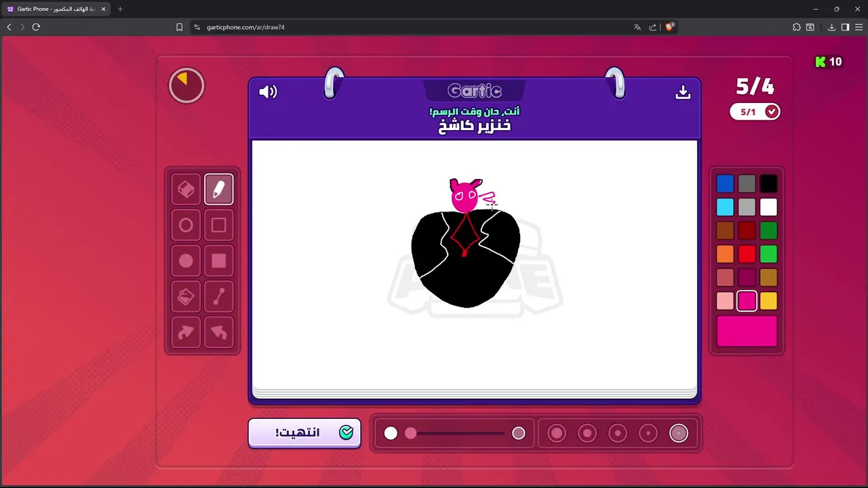The image size is (868, 488).
Task: Pick the white color swatch
Action: click(x=768, y=207)
